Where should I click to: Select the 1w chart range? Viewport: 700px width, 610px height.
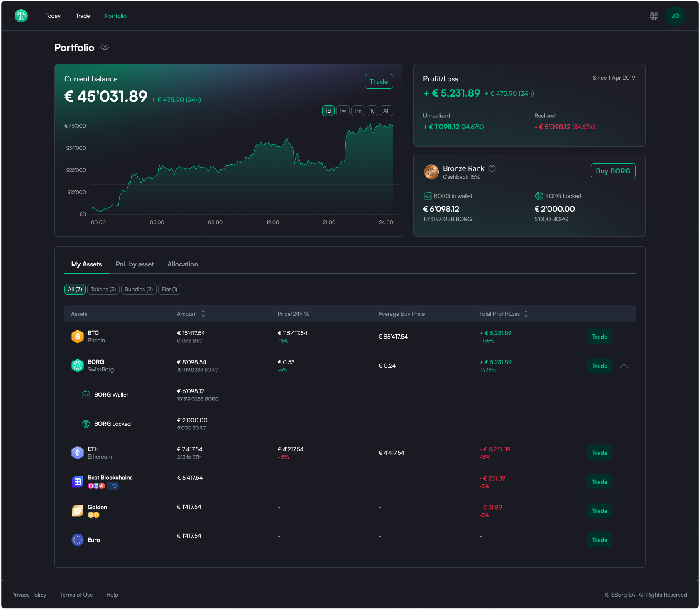pyautogui.click(x=343, y=111)
